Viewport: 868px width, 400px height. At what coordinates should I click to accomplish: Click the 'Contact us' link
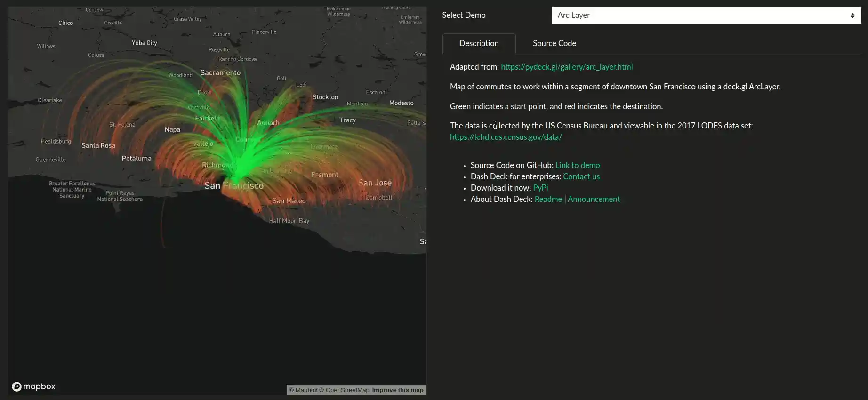(581, 176)
